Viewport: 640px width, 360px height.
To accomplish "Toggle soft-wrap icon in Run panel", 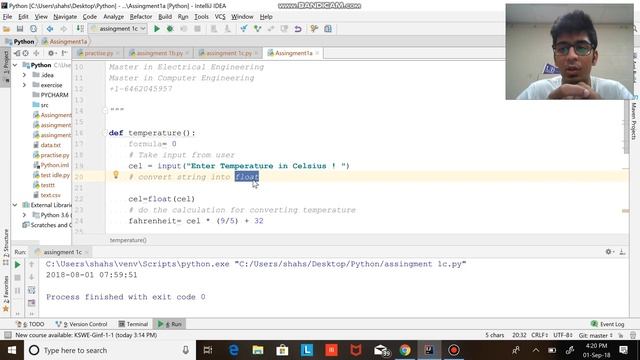I will (31, 291).
